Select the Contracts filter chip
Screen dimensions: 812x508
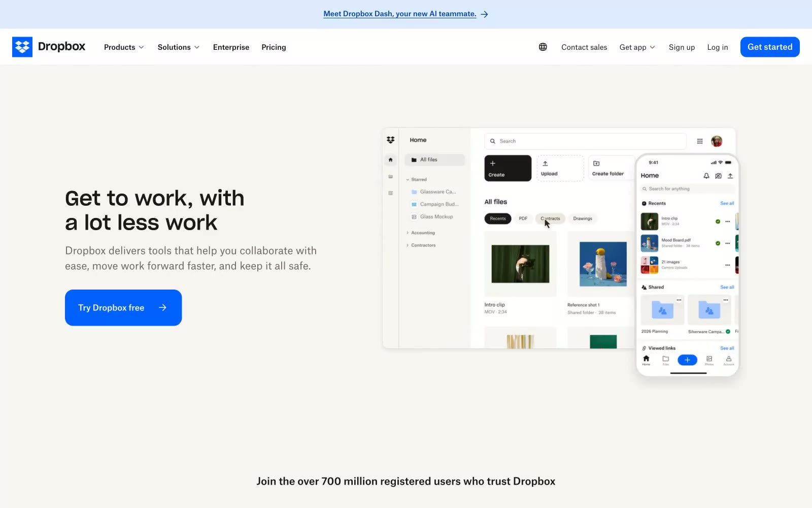tap(550, 218)
